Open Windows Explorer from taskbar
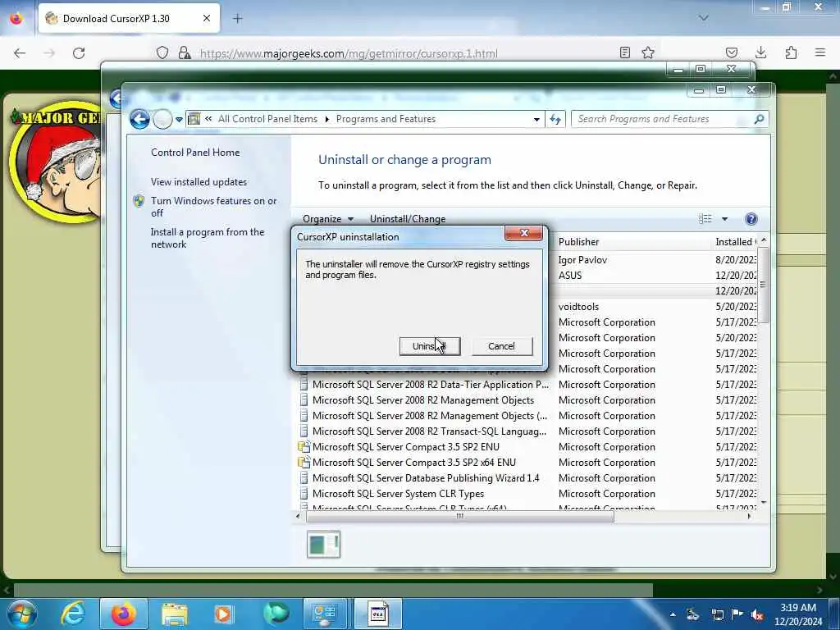The image size is (840, 630). 174,614
